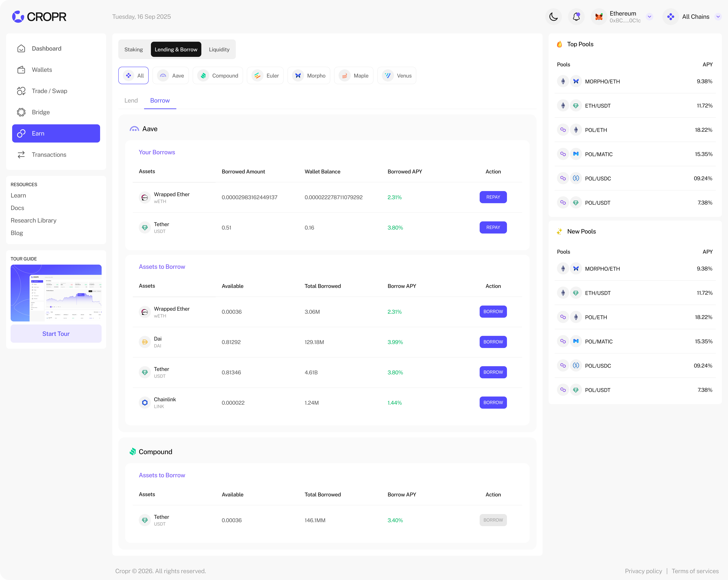Click wETH icon in Your Borrows

tap(145, 198)
